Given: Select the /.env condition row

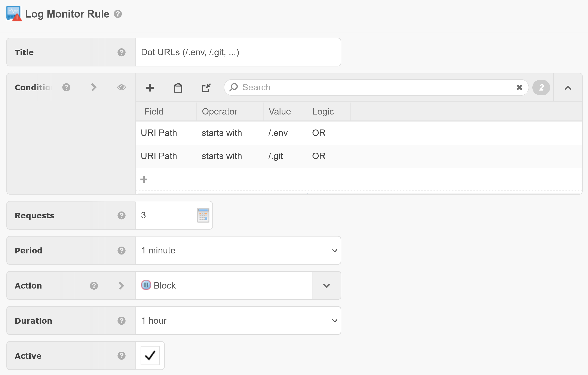Looking at the screenshot, I should click(x=278, y=133).
